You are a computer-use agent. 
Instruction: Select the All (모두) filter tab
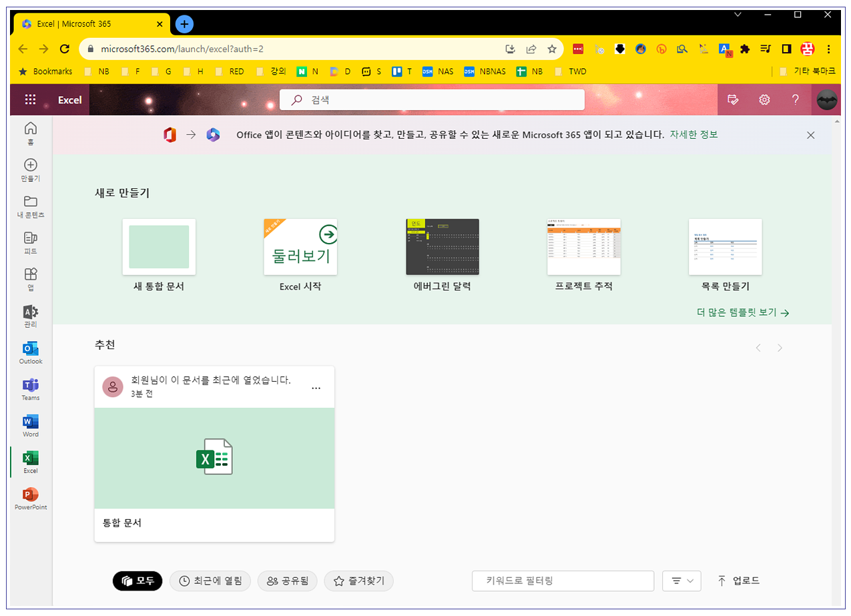137,581
